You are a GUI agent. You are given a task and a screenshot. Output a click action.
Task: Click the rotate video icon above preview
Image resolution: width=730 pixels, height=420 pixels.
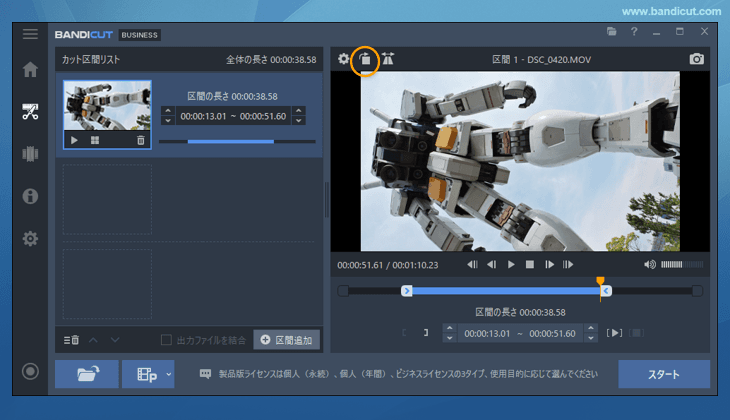(x=365, y=59)
